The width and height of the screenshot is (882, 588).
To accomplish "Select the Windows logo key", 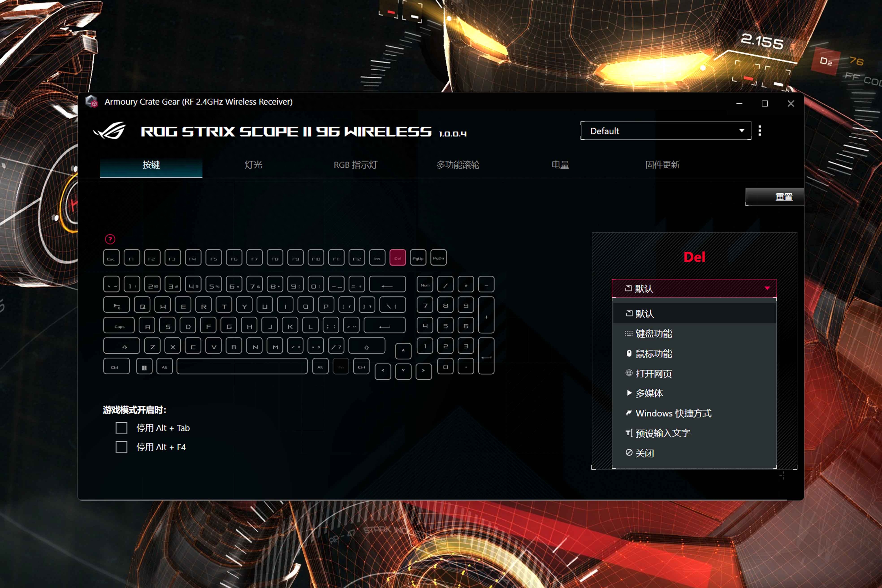I will pyautogui.click(x=144, y=366).
